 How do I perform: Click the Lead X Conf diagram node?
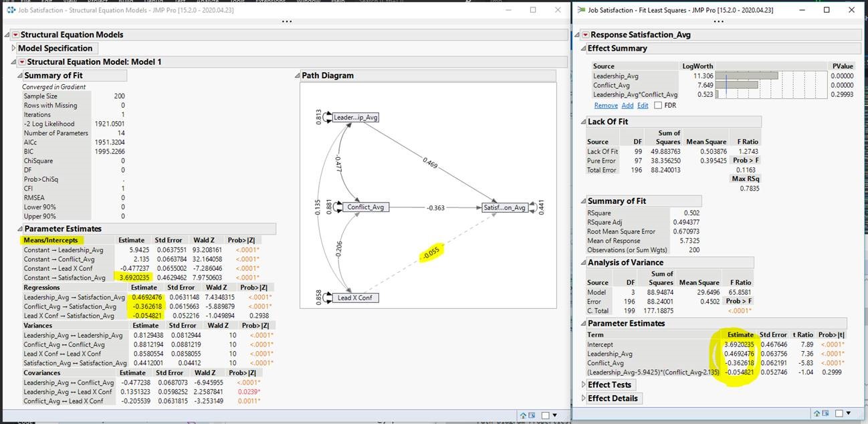coord(357,298)
